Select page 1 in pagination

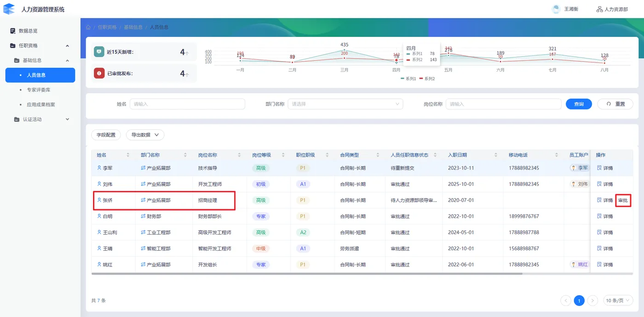tap(580, 300)
